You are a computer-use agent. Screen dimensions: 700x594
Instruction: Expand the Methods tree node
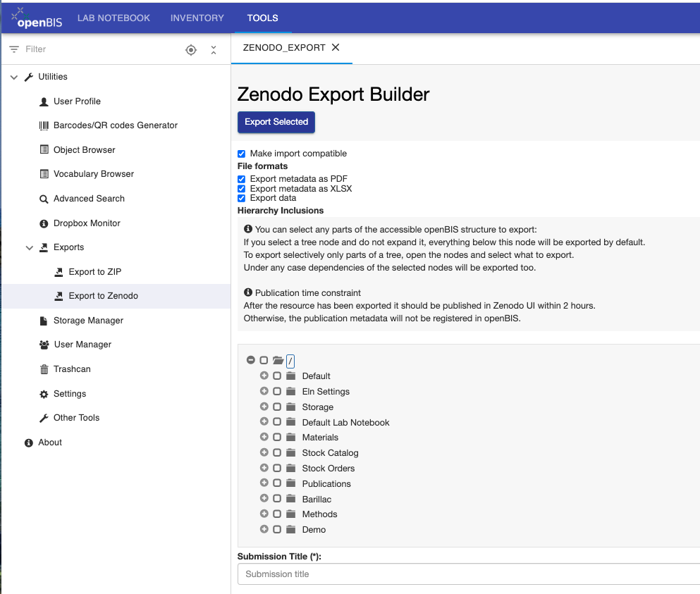coord(264,514)
